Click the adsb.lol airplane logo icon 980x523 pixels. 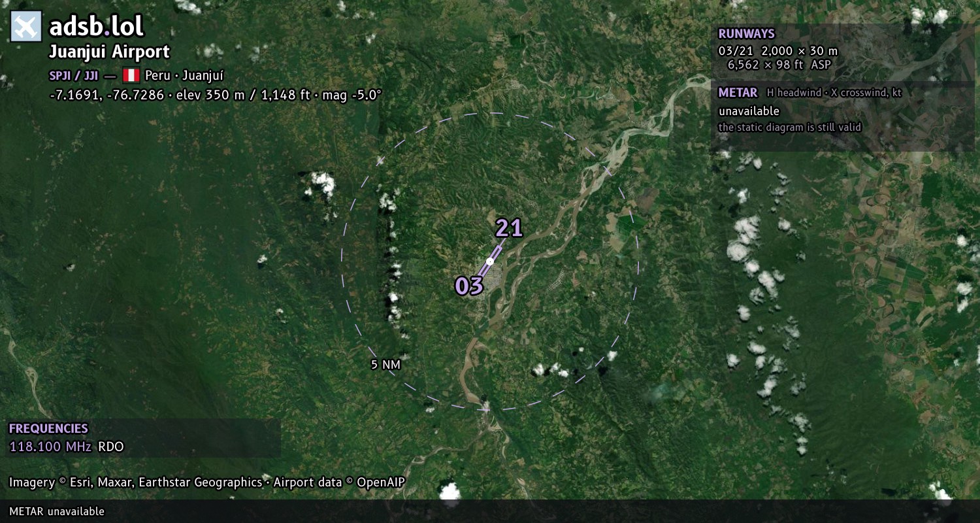point(26,27)
